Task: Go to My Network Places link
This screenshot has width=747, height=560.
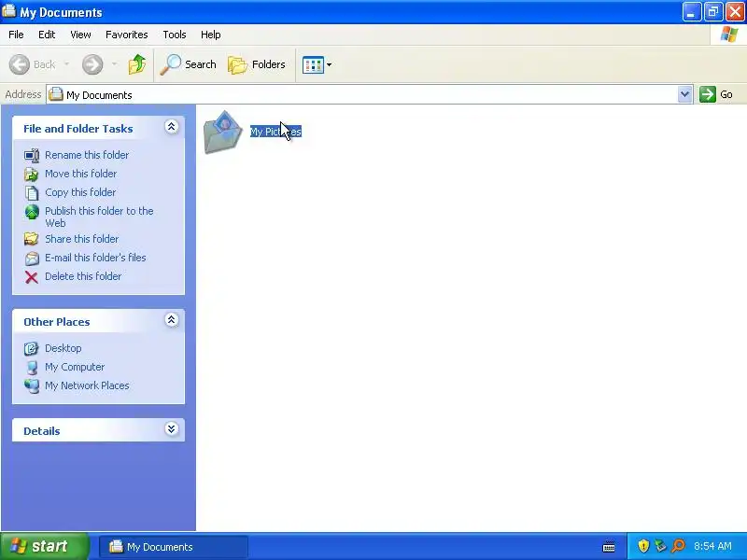Action: [x=87, y=385]
